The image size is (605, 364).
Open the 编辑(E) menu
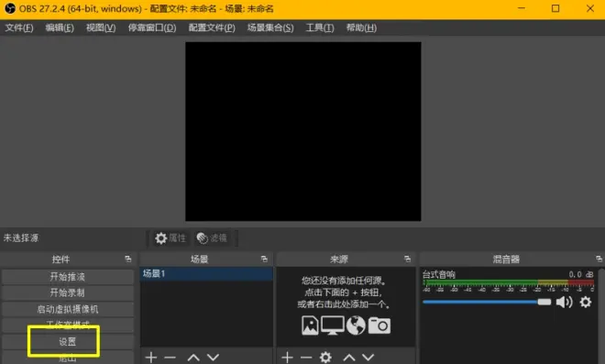point(60,28)
